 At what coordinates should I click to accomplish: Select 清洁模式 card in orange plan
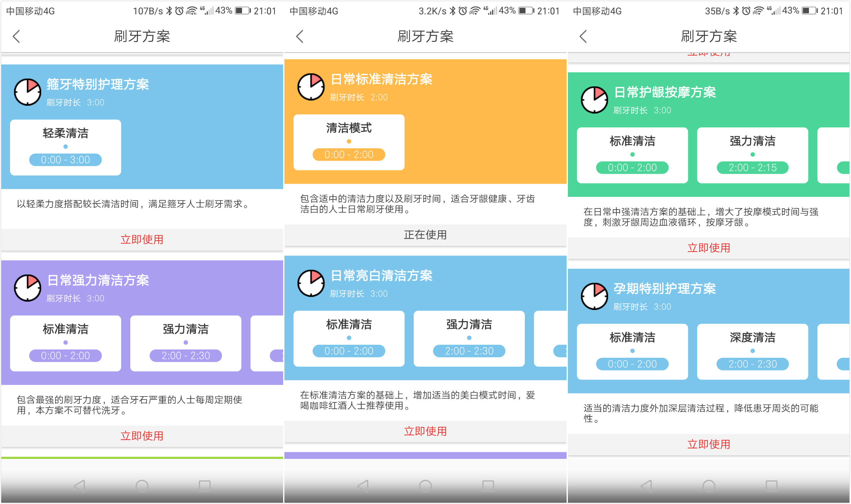[x=349, y=142]
